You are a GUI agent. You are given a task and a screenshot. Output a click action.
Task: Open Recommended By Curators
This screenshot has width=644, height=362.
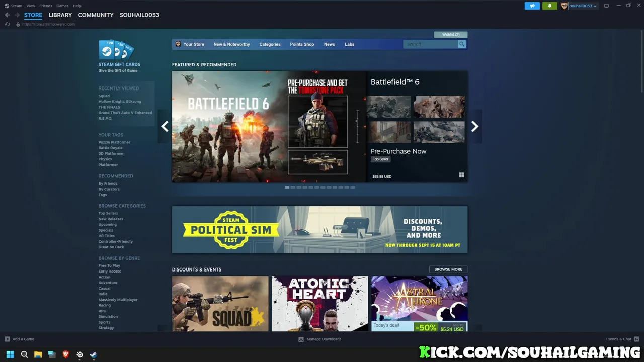pyautogui.click(x=109, y=189)
